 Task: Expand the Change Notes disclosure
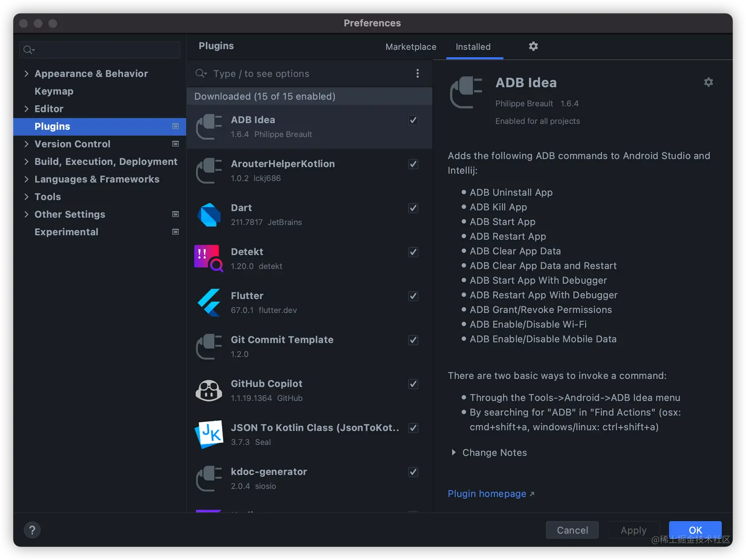pos(453,452)
